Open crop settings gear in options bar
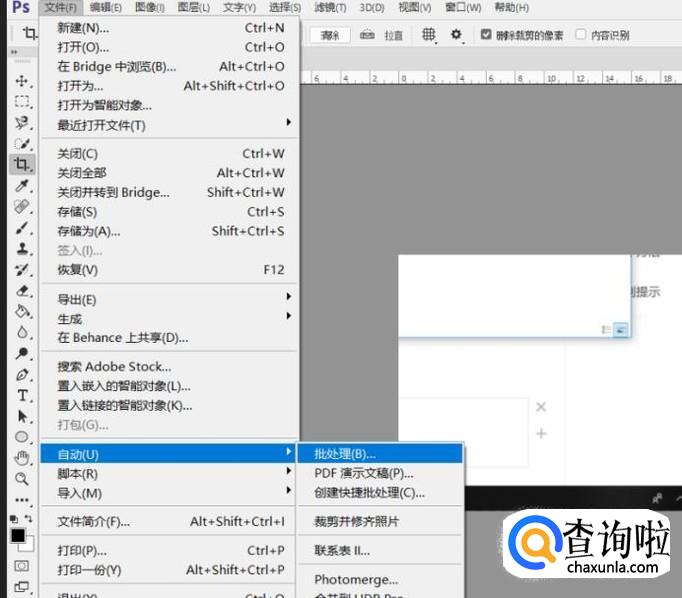The width and height of the screenshot is (682, 598). 456,34
